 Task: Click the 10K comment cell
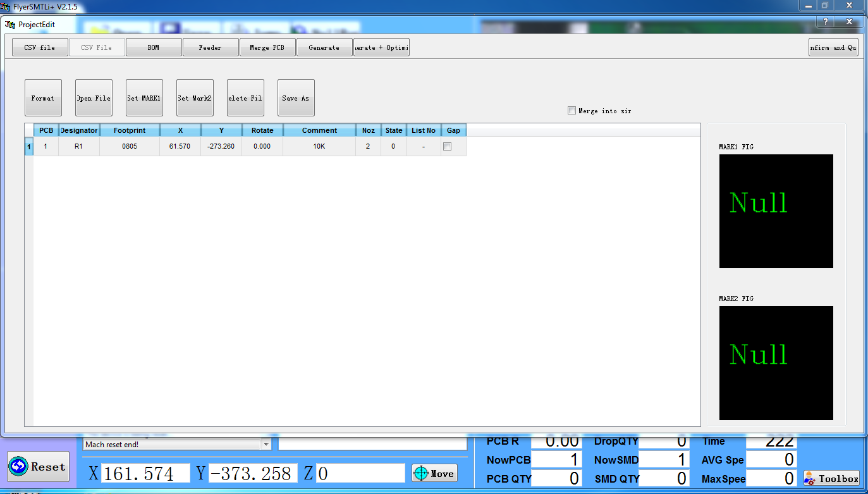(x=319, y=147)
